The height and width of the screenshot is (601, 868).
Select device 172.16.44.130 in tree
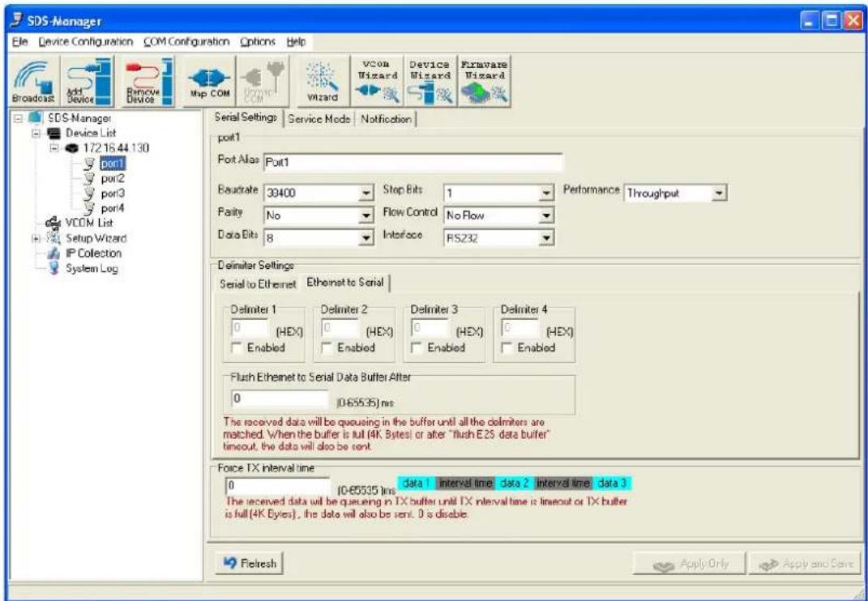click(115, 148)
